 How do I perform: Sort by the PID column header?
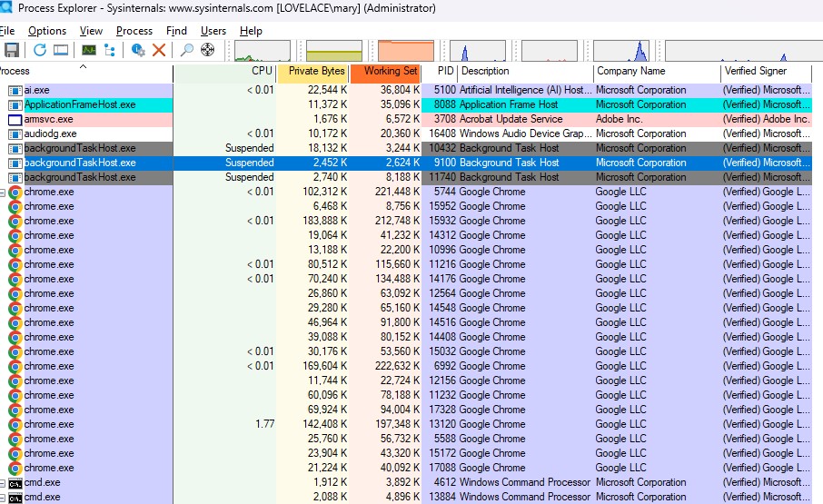click(440, 72)
